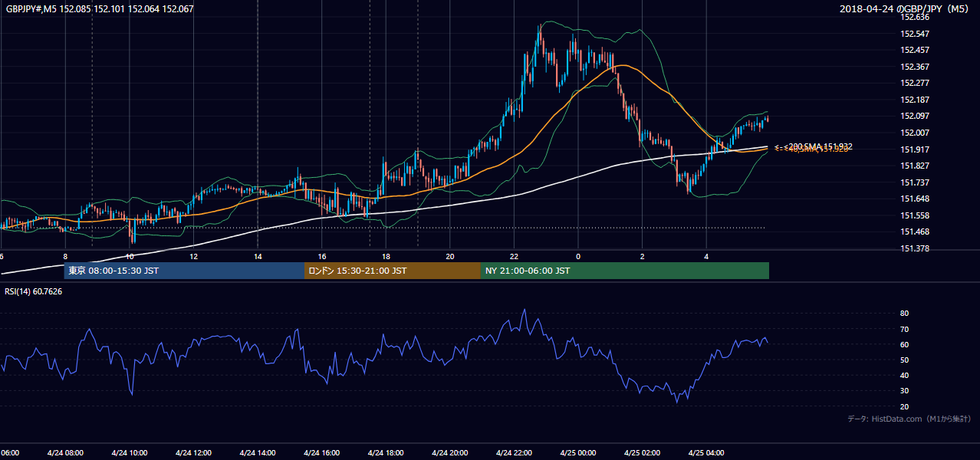Click price level 151.558 on the price axis

pos(915,215)
